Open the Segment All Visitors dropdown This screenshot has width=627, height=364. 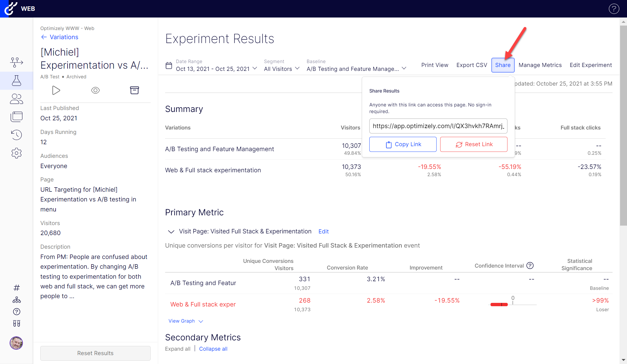pyautogui.click(x=282, y=69)
